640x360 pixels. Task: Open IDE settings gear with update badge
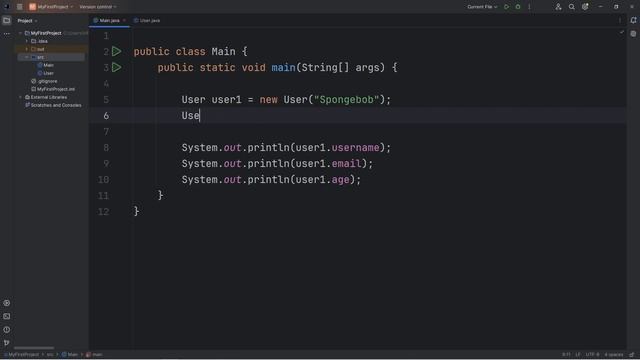[585, 7]
